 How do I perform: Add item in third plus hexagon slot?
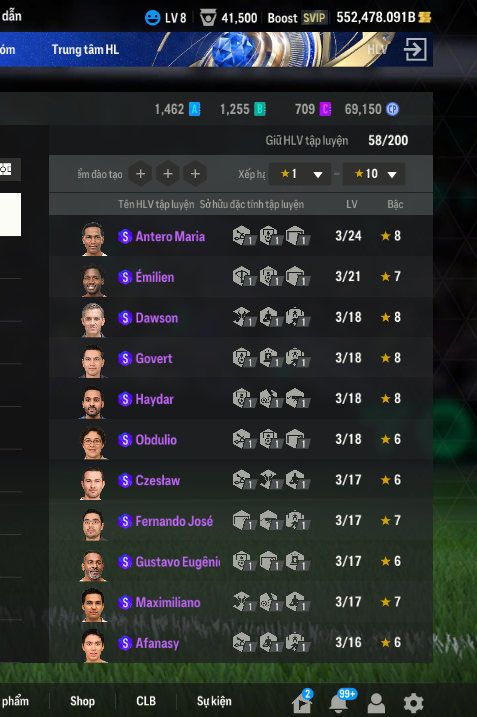pos(195,174)
